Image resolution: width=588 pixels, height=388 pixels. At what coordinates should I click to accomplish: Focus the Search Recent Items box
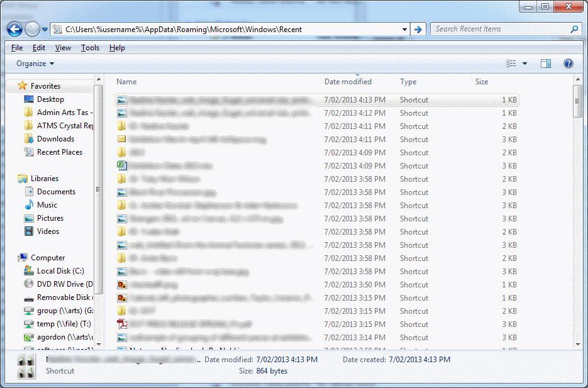pyautogui.click(x=501, y=29)
